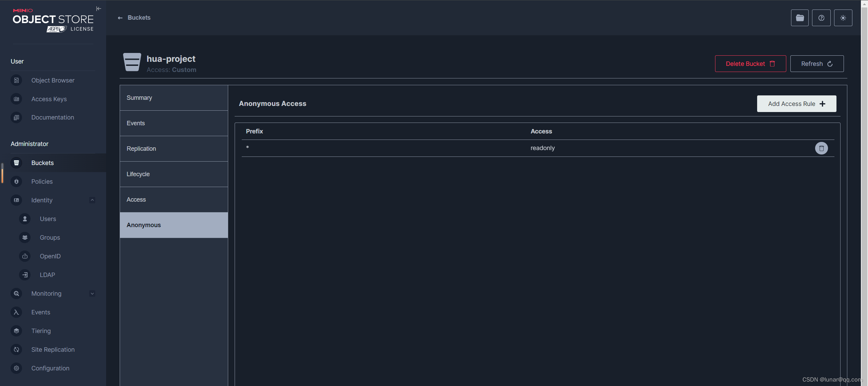Screen dimensions: 868x386
Task: Expand the Monitoring section chevron
Action: tap(92, 294)
